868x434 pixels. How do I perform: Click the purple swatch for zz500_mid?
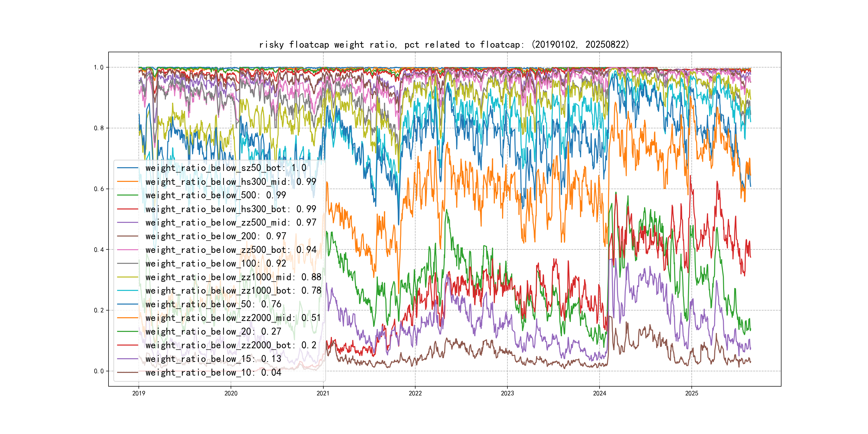127,222
